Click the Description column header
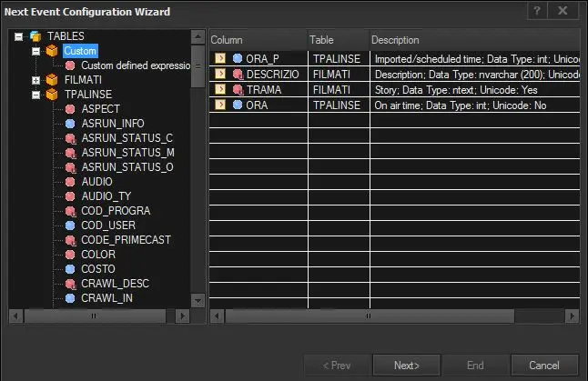Viewport: 588px width, 381px height. pyautogui.click(x=473, y=40)
